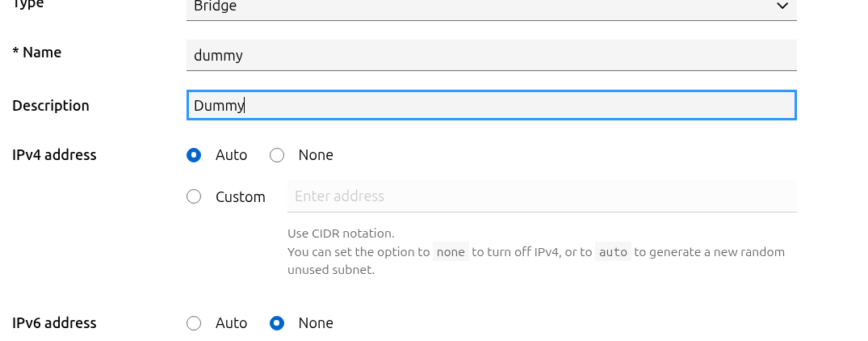Click the auto code snippet in help text
The image size is (868, 341).
(x=614, y=252)
